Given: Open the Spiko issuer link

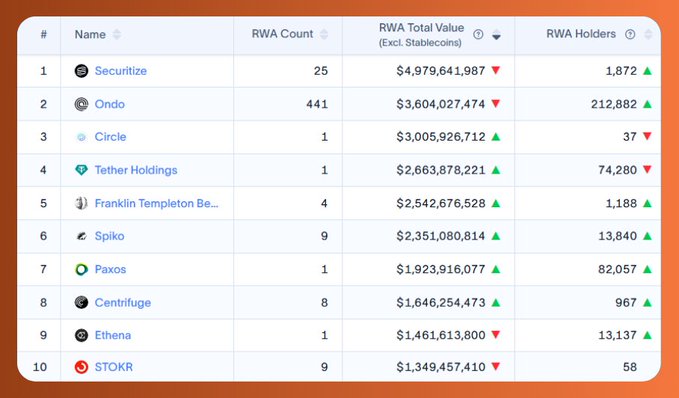Looking at the screenshot, I should coord(110,236).
